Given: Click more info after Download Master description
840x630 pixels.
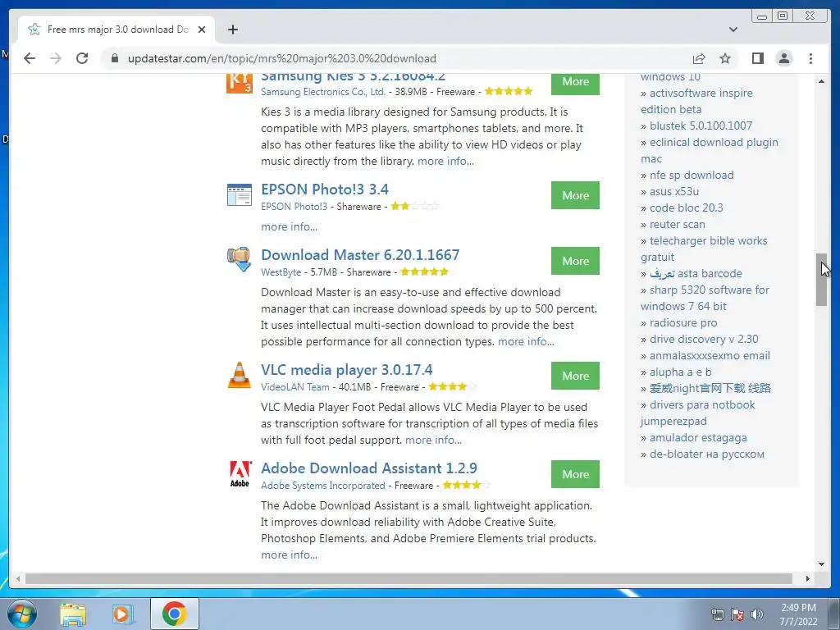Looking at the screenshot, I should (x=526, y=342).
